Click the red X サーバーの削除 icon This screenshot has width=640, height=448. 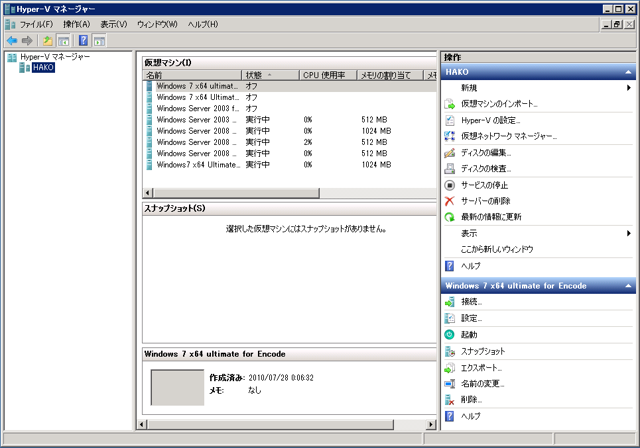[x=449, y=201]
